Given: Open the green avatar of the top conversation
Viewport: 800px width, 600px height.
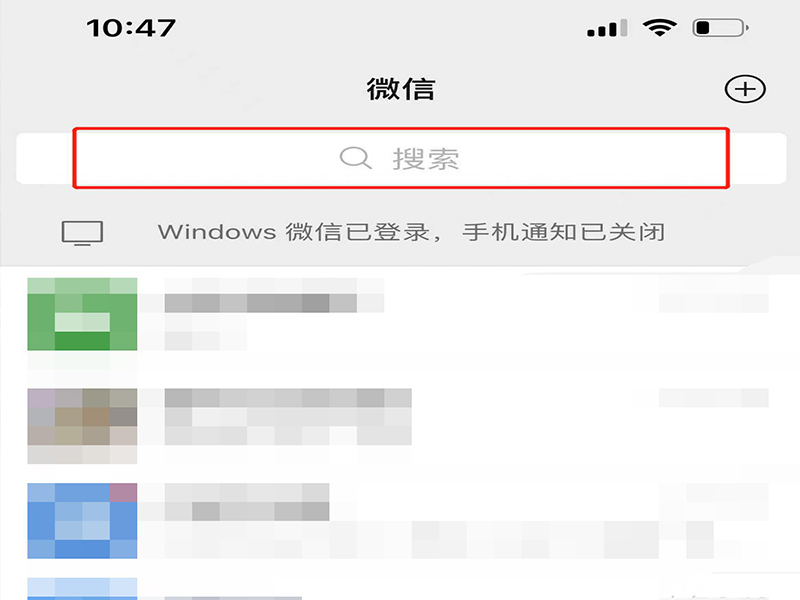Looking at the screenshot, I should click(82, 314).
